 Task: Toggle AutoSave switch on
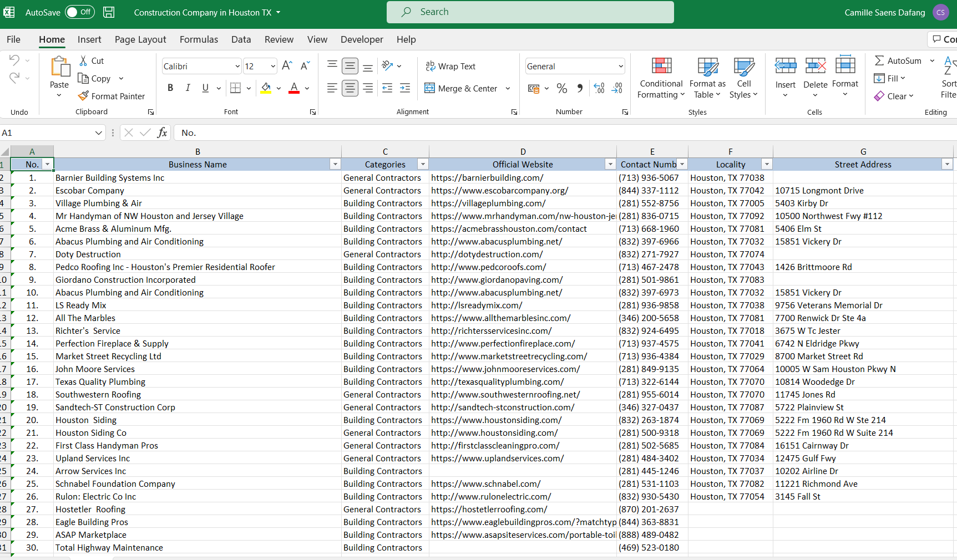click(80, 12)
